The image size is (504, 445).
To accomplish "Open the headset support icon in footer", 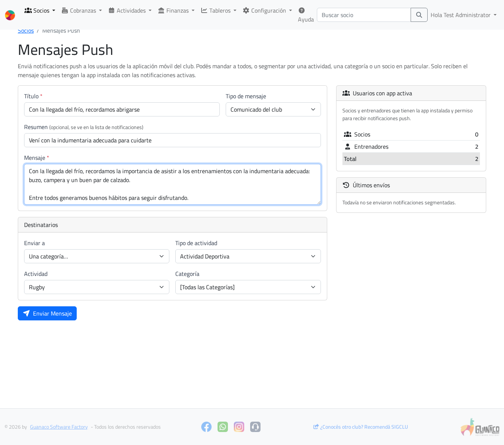I will pos(255,427).
